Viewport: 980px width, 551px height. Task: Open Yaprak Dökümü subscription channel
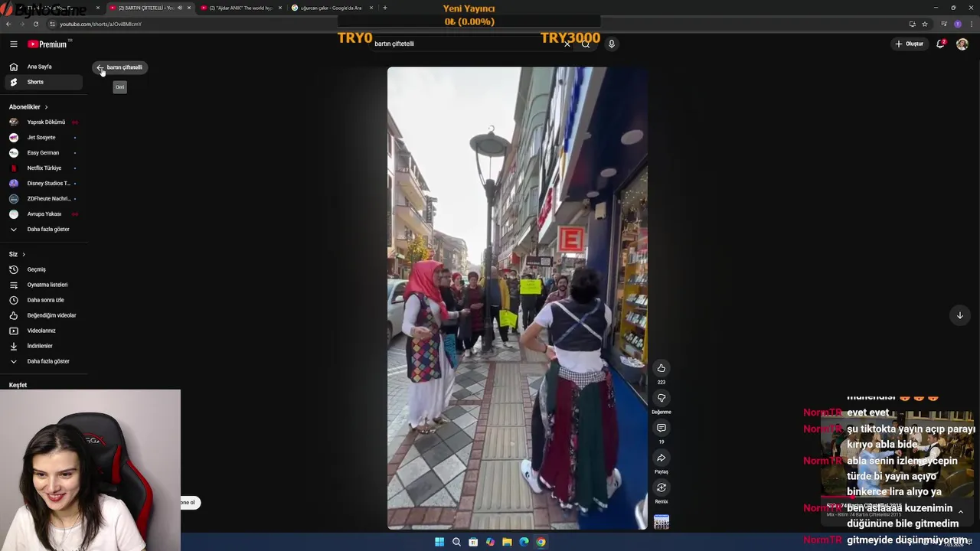43,122
